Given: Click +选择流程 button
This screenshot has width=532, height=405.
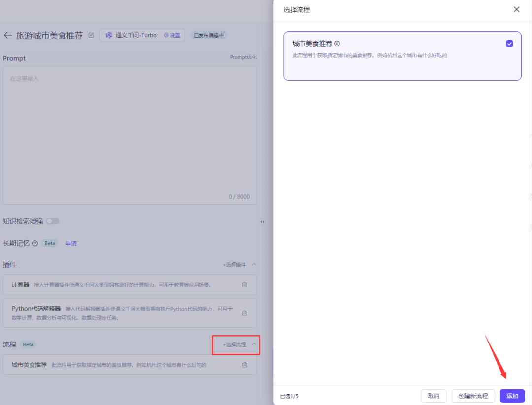Looking at the screenshot, I should [234, 344].
